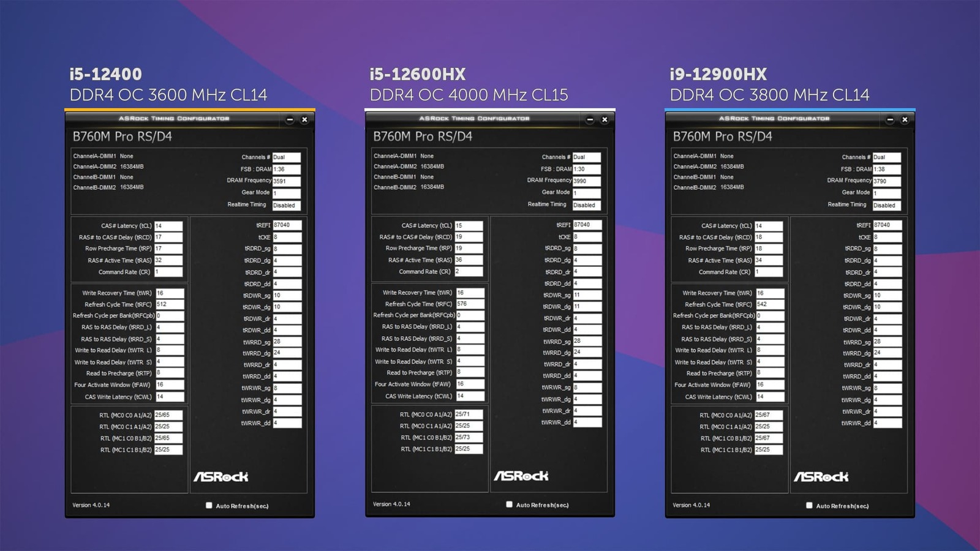Click RAS# Active Time field showing 36
The height and width of the screenshot is (551, 980).
[x=469, y=260]
